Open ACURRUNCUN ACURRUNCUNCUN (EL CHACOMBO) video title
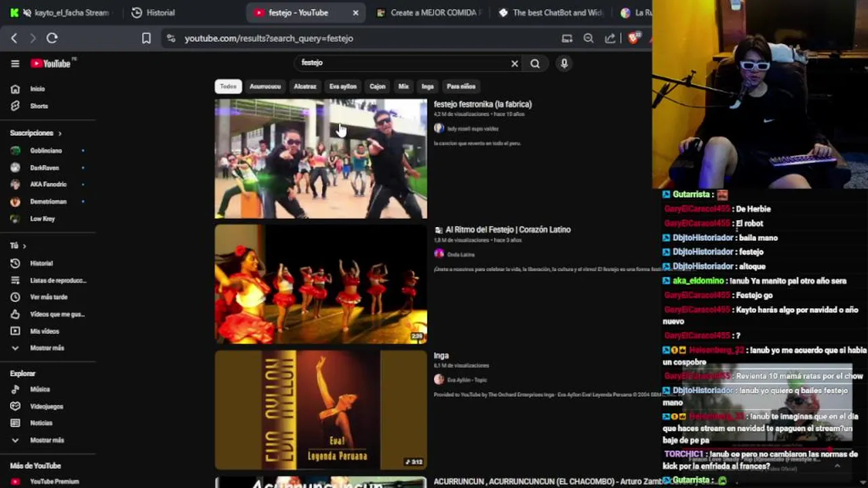The height and width of the screenshot is (488, 868). pyautogui.click(x=547, y=481)
